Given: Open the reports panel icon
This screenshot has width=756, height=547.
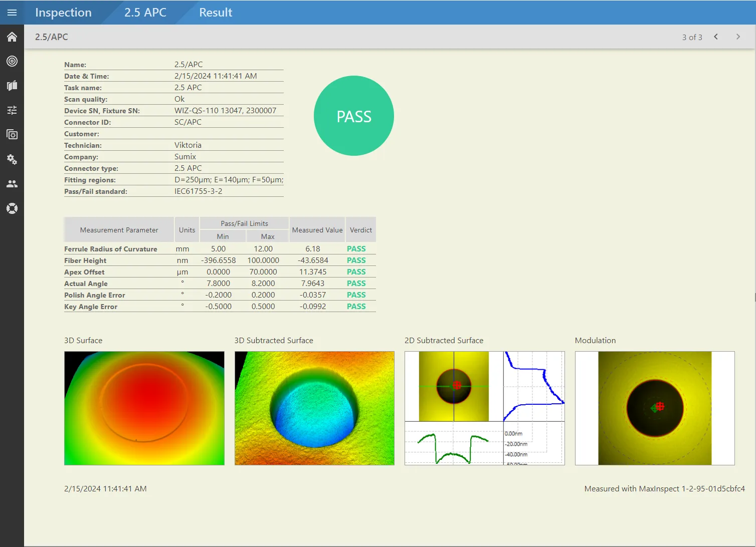Looking at the screenshot, I should click(x=12, y=85).
